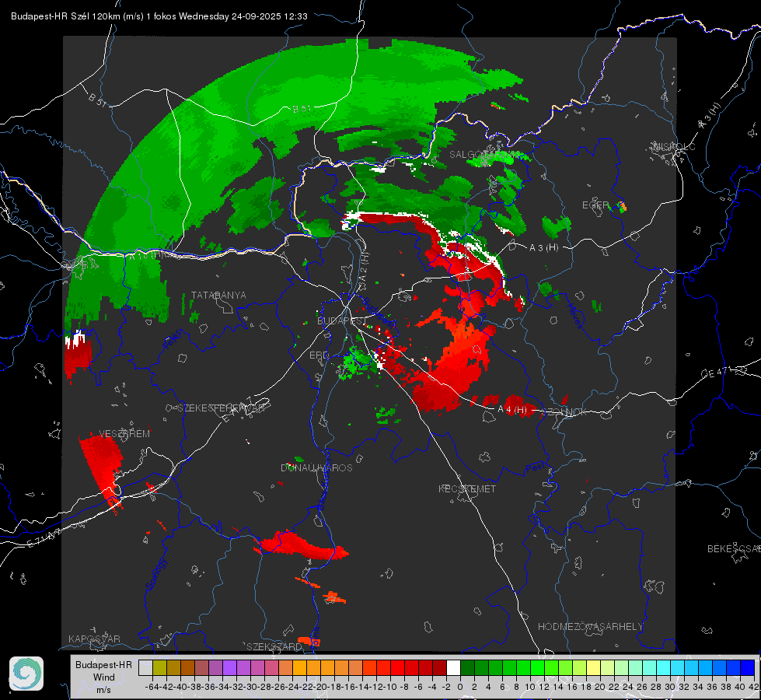Select the deep blue swatch between 40 and 42
Image resolution: width=761 pixels, height=700 pixels.
click(x=748, y=667)
